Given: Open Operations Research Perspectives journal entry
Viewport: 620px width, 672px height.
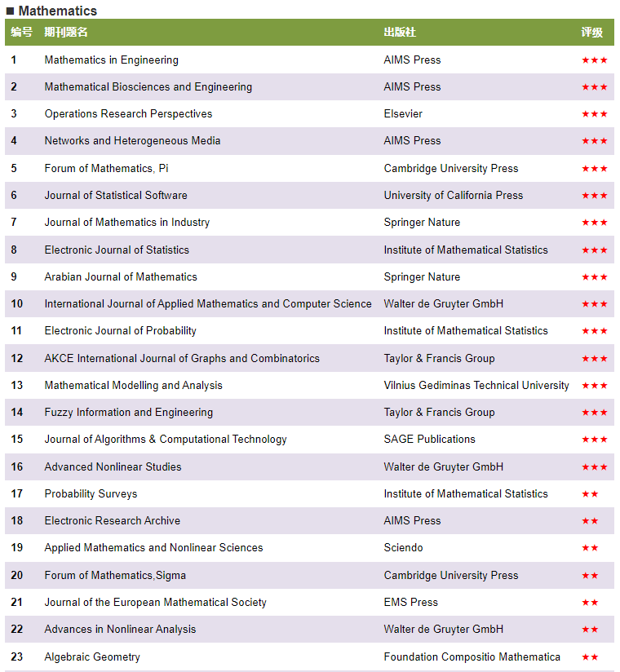Looking at the screenshot, I should coord(128,114).
